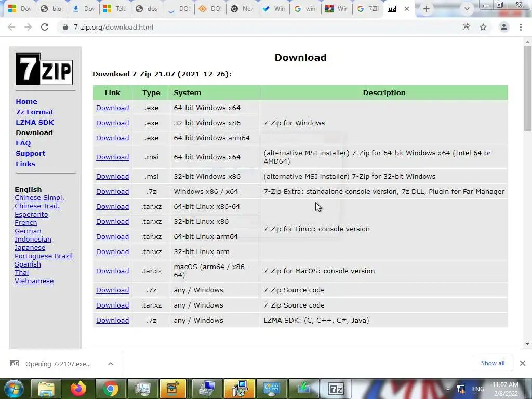532x399 pixels.
Task: Open the control panel taskbar icon
Action: [x=271, y=389]
